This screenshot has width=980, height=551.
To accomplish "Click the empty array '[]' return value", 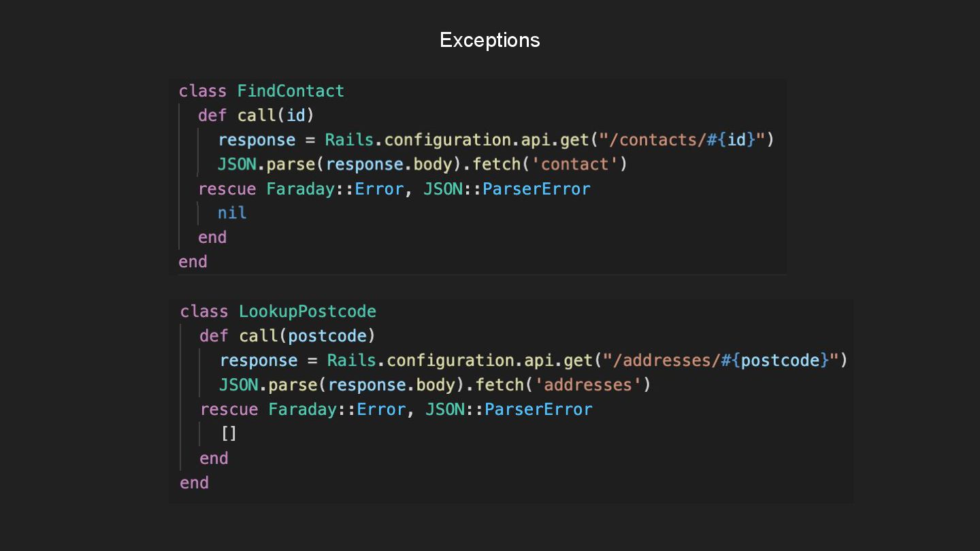I will [229, 434].
